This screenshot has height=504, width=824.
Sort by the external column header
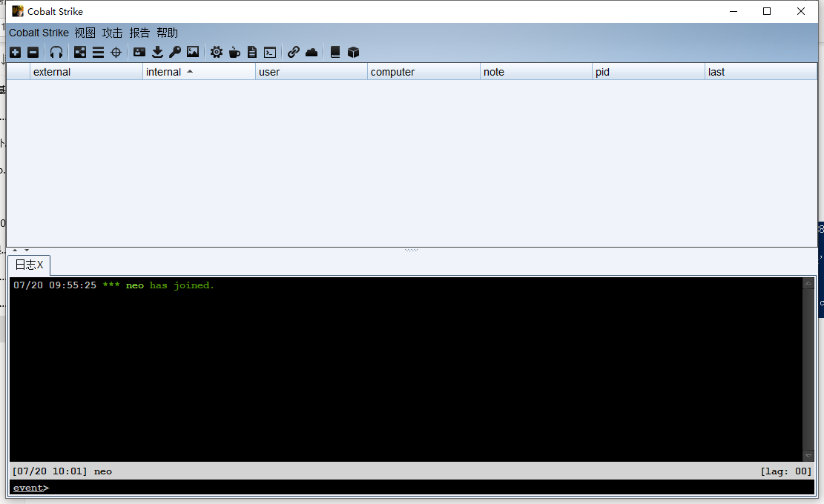pyautogui.click(x=86, y=72)
